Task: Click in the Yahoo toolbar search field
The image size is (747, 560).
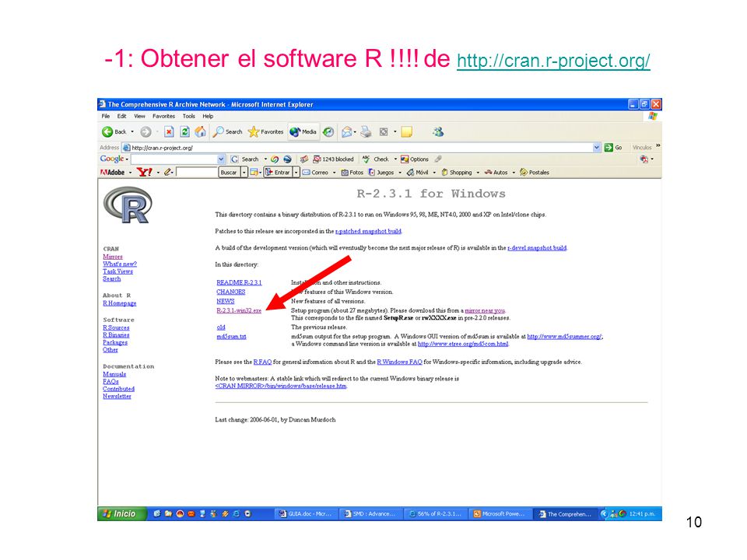Action: (196, 173)
